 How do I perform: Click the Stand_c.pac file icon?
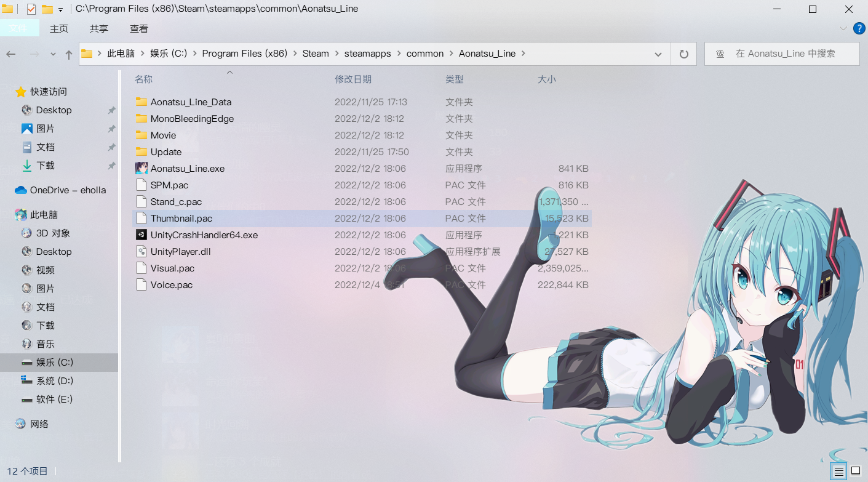point(141,202)
